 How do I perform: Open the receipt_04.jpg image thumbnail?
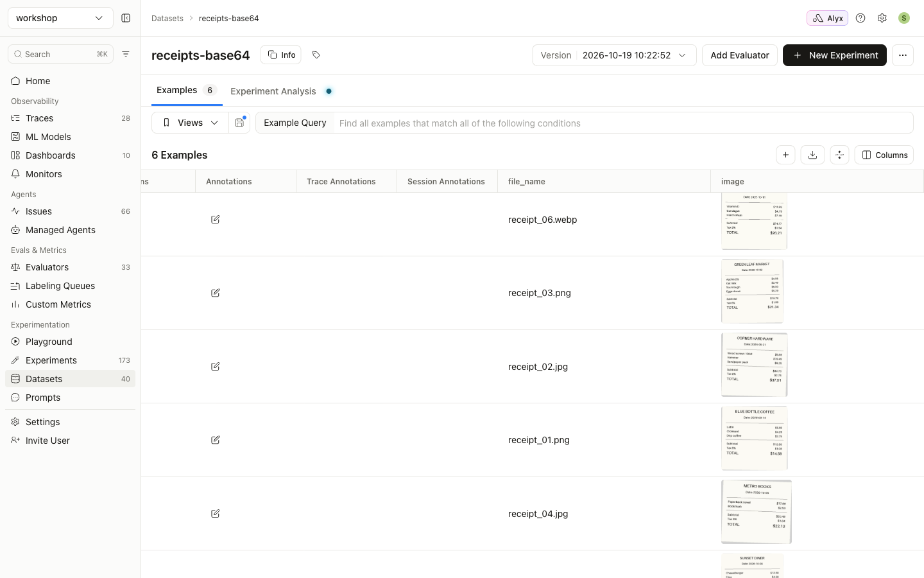(x=757, y=512)
